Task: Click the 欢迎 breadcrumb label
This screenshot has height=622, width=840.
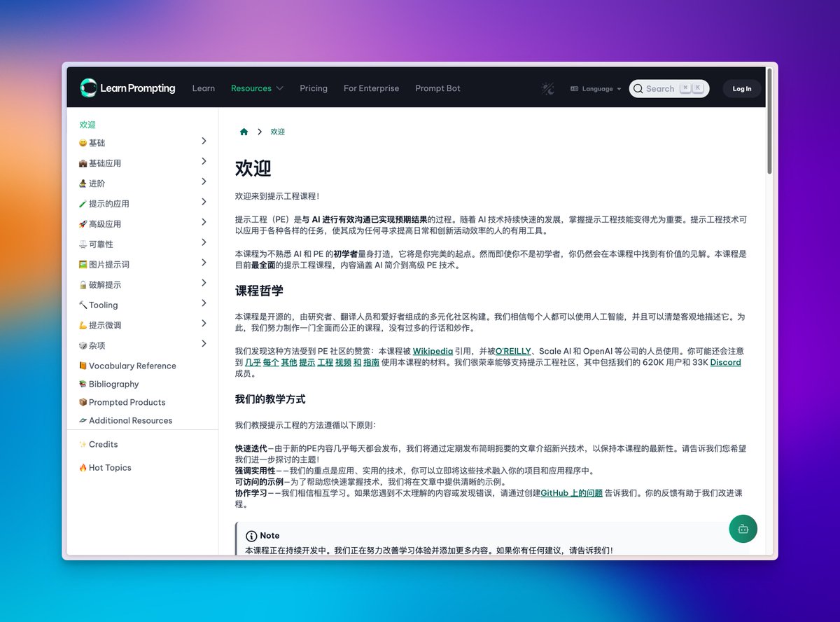Action: [x=278, y=132]
